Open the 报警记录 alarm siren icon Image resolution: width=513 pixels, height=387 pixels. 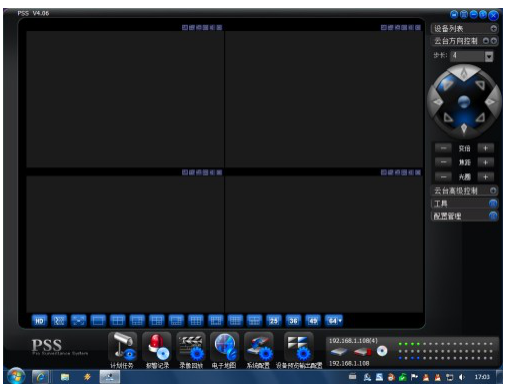coord(157,347)
